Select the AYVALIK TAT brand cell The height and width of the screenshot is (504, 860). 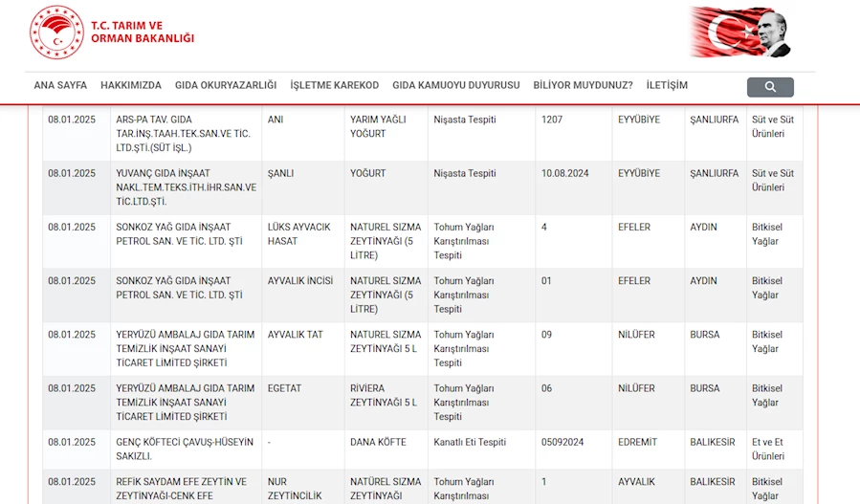click(296, 335)
